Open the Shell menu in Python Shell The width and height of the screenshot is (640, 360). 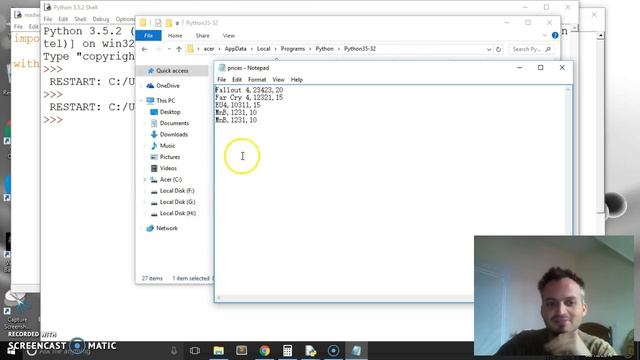[80, 19]
